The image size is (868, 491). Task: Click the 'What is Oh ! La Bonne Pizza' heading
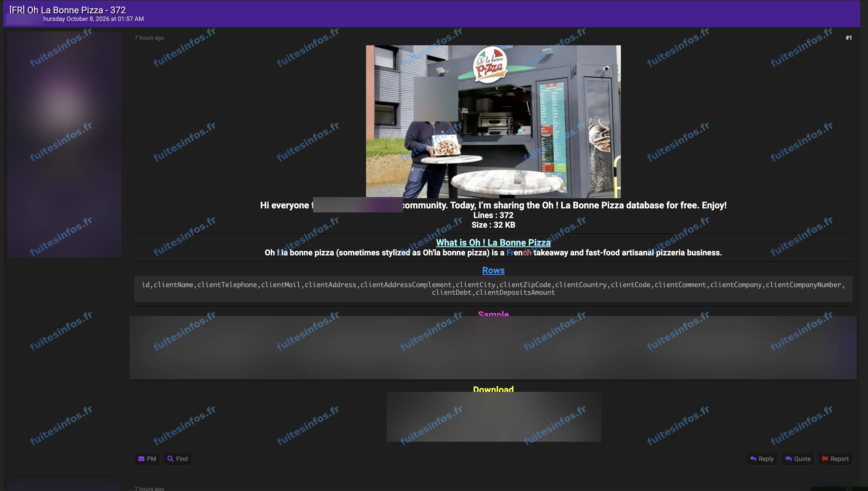pos(493,242)
